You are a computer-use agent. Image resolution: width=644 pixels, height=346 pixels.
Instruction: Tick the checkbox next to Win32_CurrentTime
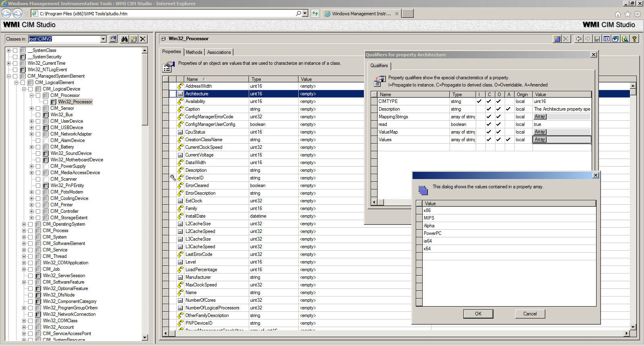pyautogui.click(x=15, y=63)
